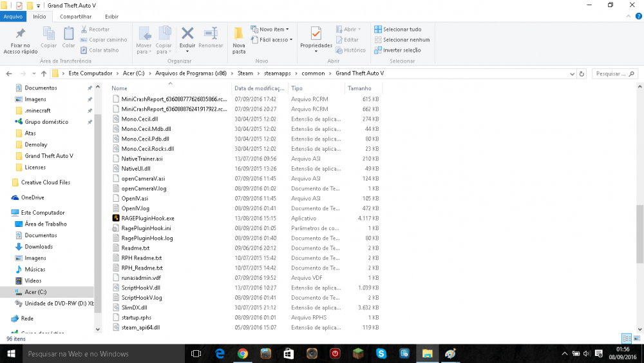Switch to large icons view layout

pyautogui.click(x=636, y=338)
